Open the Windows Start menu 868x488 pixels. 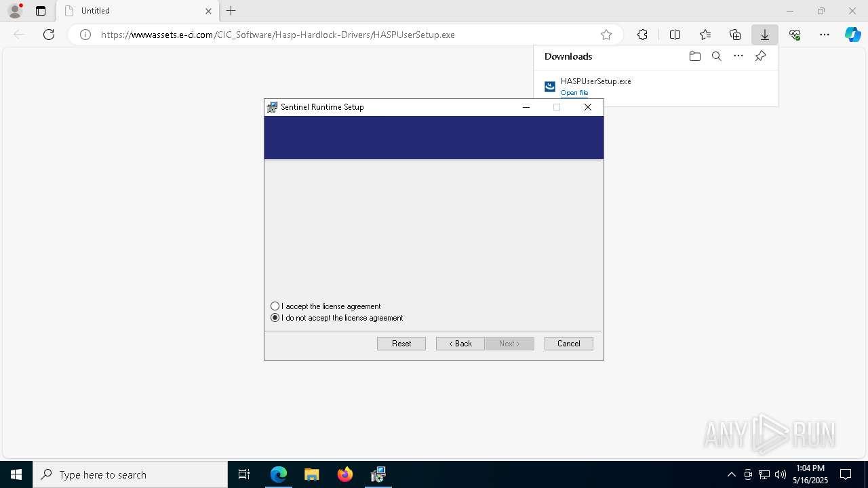pos(16,474)
